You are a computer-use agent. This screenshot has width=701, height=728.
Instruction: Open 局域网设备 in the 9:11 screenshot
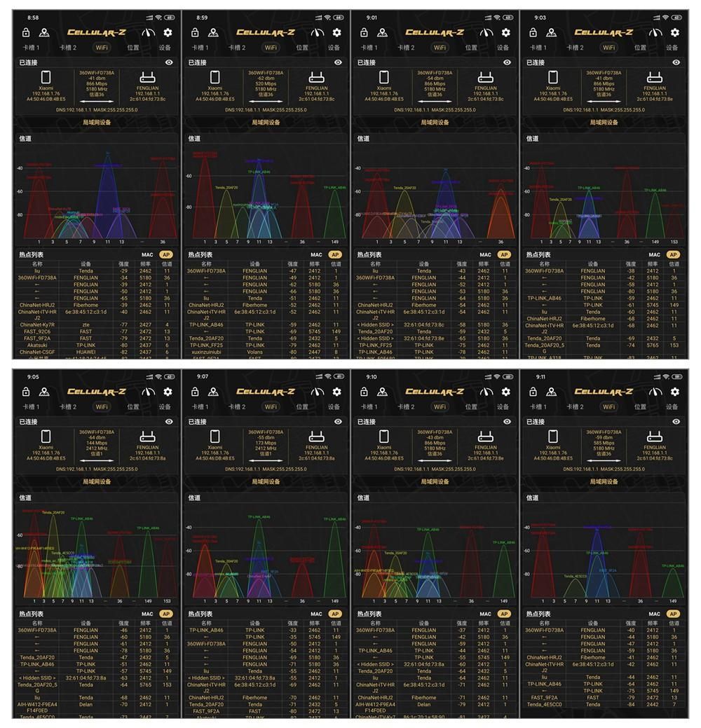[x=604, y=482]
